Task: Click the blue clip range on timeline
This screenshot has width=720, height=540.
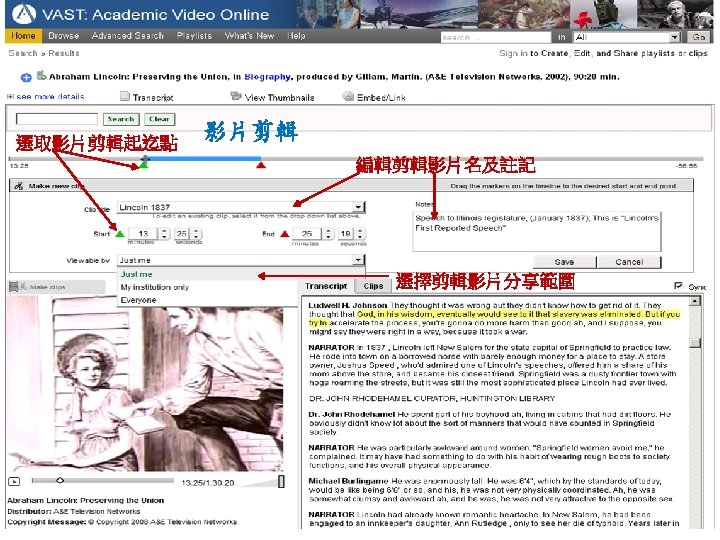Action: (203, 158)
